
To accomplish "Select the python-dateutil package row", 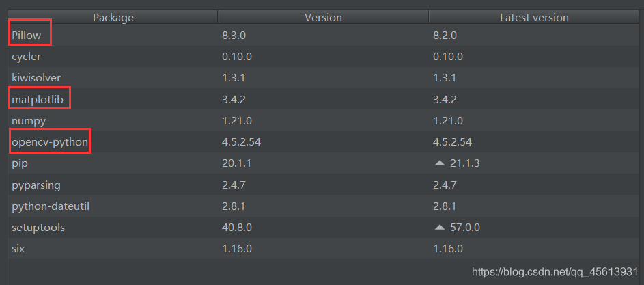I will 324,206.
